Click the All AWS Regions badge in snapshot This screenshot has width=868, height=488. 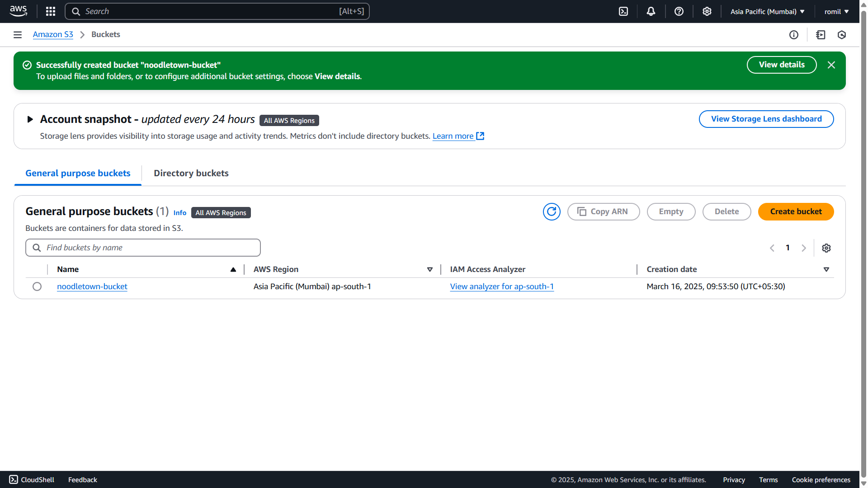tap(289, 121)
